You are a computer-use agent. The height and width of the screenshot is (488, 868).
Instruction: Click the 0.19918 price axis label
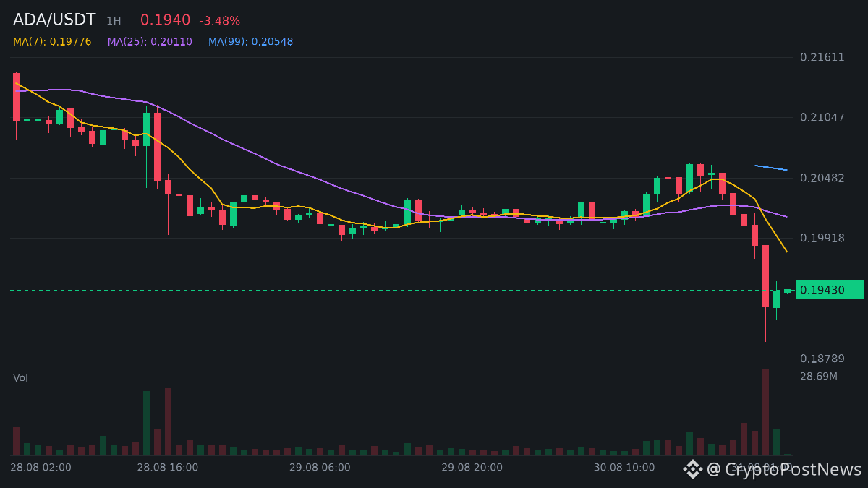point(822,238)
